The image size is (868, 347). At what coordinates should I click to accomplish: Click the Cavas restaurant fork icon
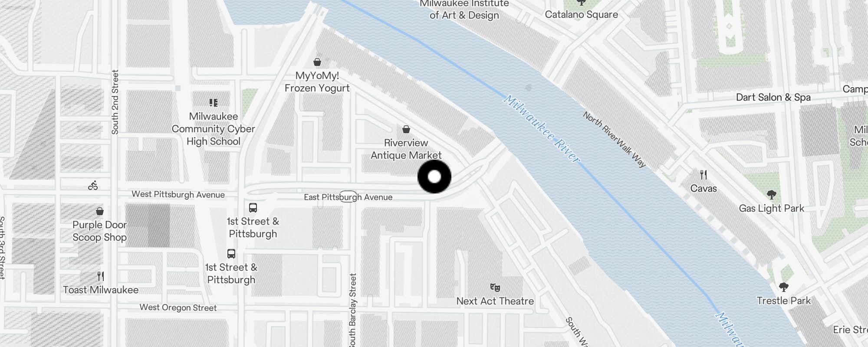coord(704,175)
